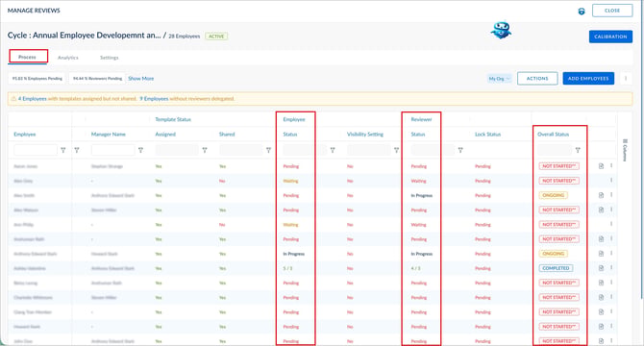Click the ACTIONS button
The image size is (644, 346).
(x=537, y=79)
